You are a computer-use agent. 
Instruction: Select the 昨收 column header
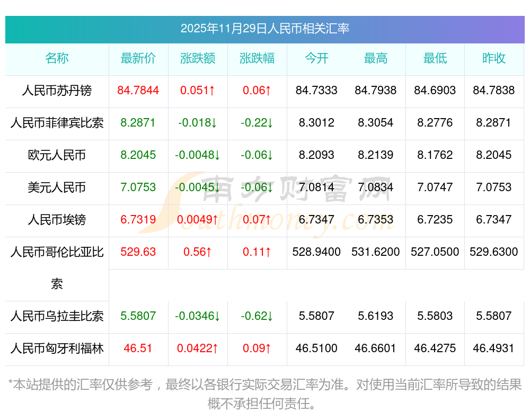[494, 58]
